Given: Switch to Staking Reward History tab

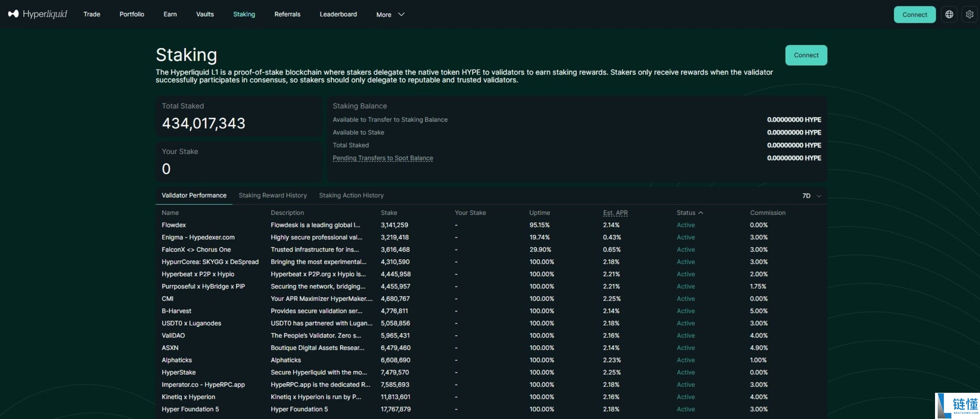Looking at the screenshot, I should click(272, 195).
